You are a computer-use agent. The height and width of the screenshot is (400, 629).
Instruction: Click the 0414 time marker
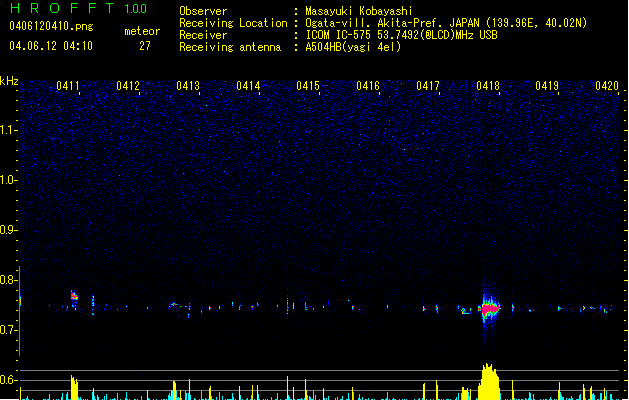(x=248, y=86)
